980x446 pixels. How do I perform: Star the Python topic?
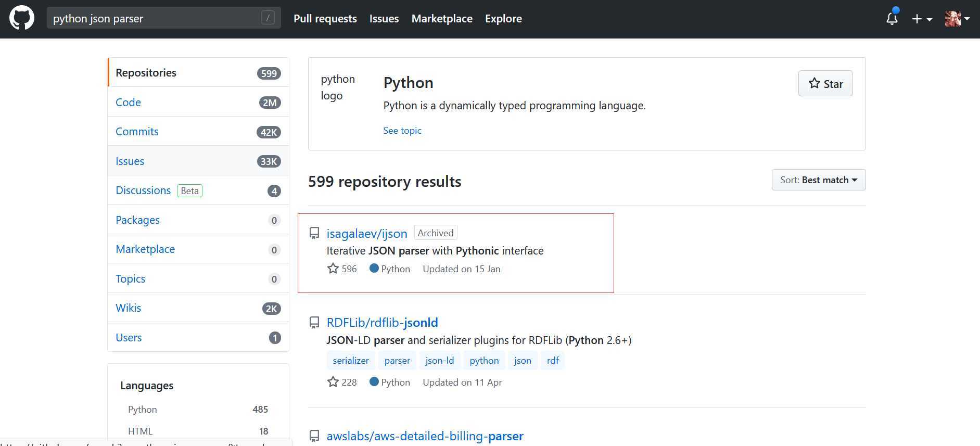point(825,83)
